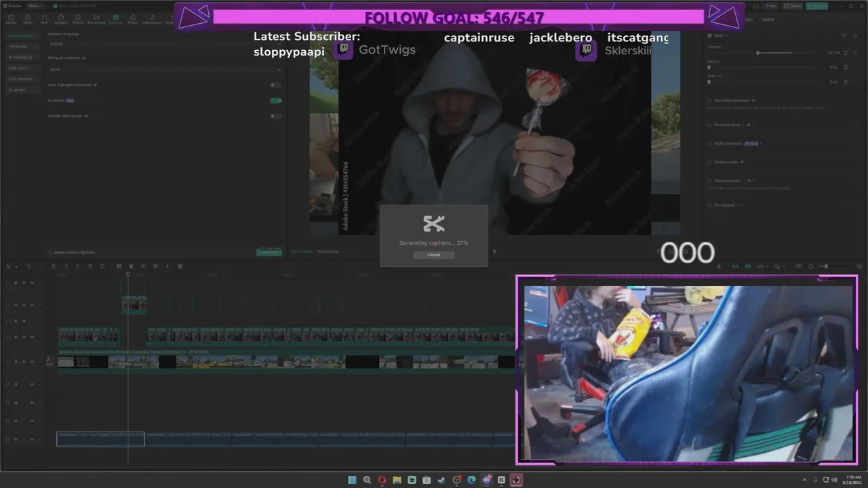Viewport: 868px width, 488px height.
Task: Open Windows Start menu on the taskbar
Action: [x=352, y=480]
